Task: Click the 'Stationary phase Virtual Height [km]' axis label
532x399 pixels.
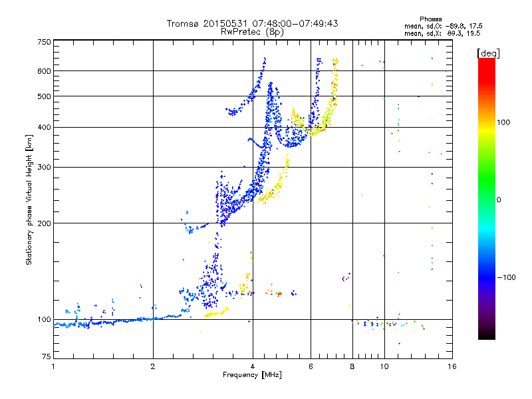Action: click(29, 199)
